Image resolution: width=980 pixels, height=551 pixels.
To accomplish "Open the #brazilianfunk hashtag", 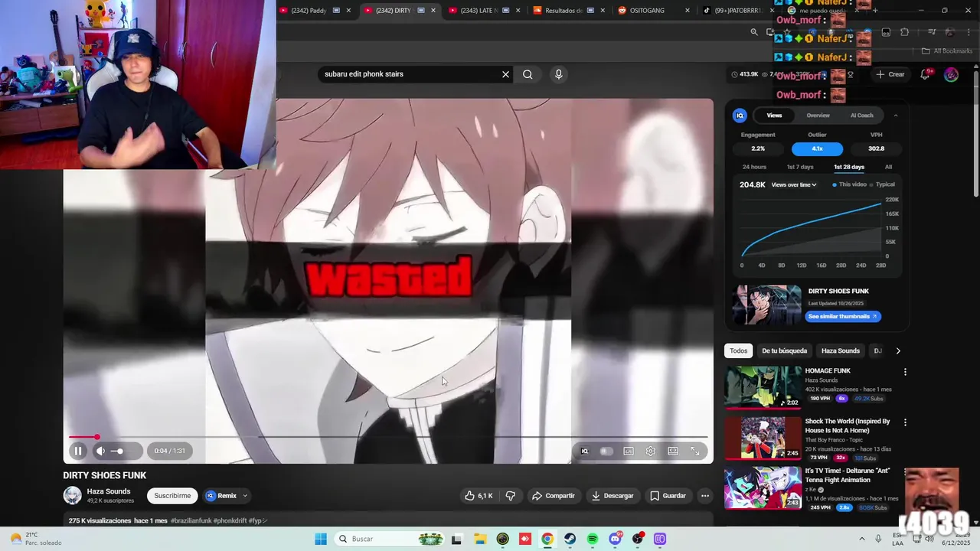I will pos(191,521).
